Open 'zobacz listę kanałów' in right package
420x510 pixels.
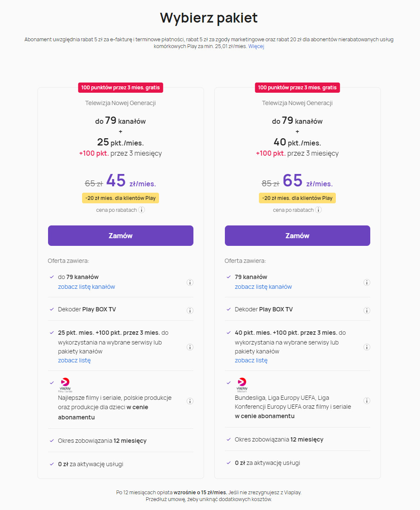(x=263, y=287)
